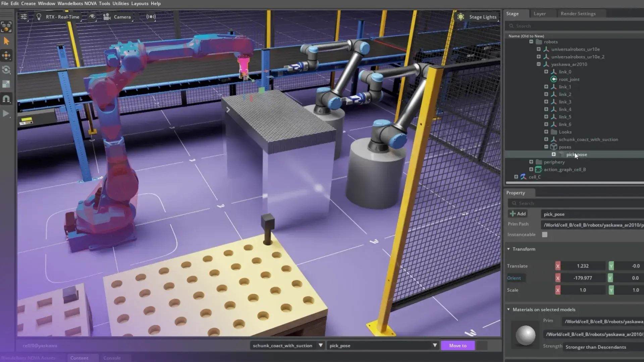644x362 pixels.
Task: Click the Add property button
Action: click(518, 214)
